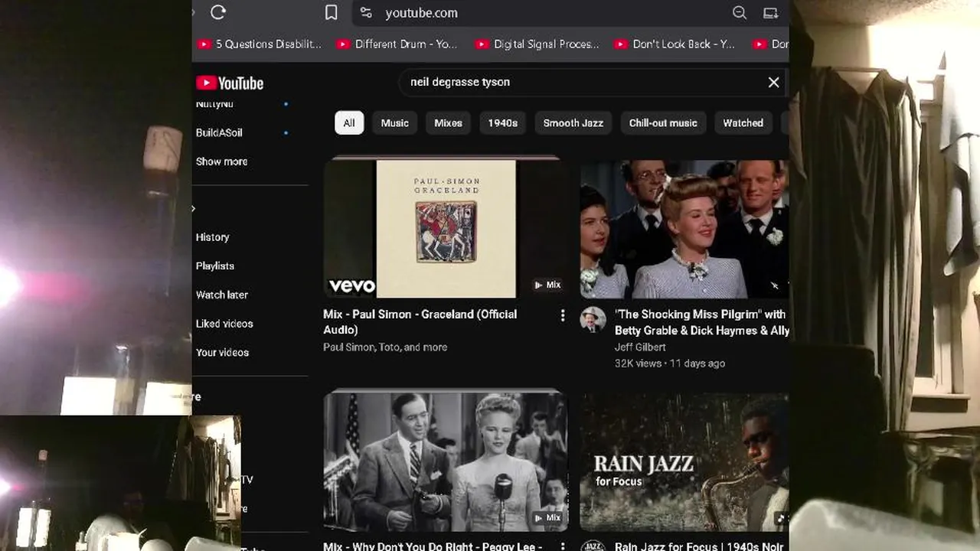Screen dimensions: 980x551
Task: Open the Different Drum bookmark
Action: (397, 44)
